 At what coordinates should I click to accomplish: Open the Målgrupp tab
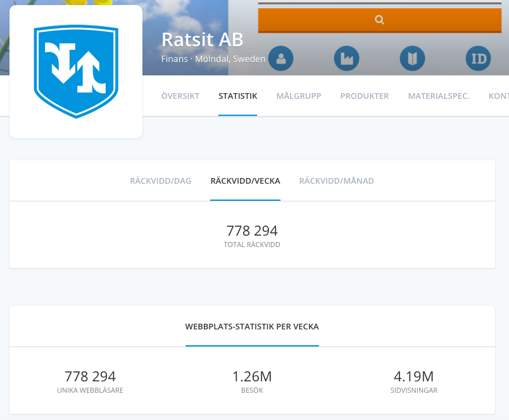(299, 96)
